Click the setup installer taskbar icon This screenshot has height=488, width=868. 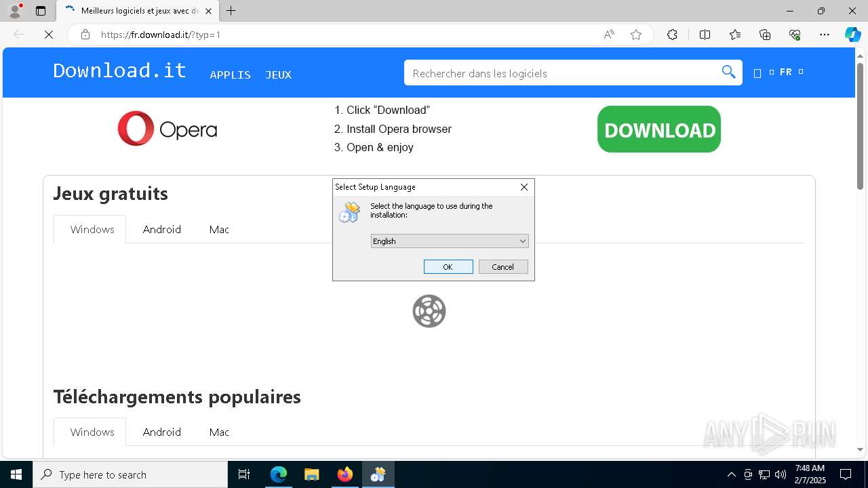pyautogui.click(x=378, y=474)
